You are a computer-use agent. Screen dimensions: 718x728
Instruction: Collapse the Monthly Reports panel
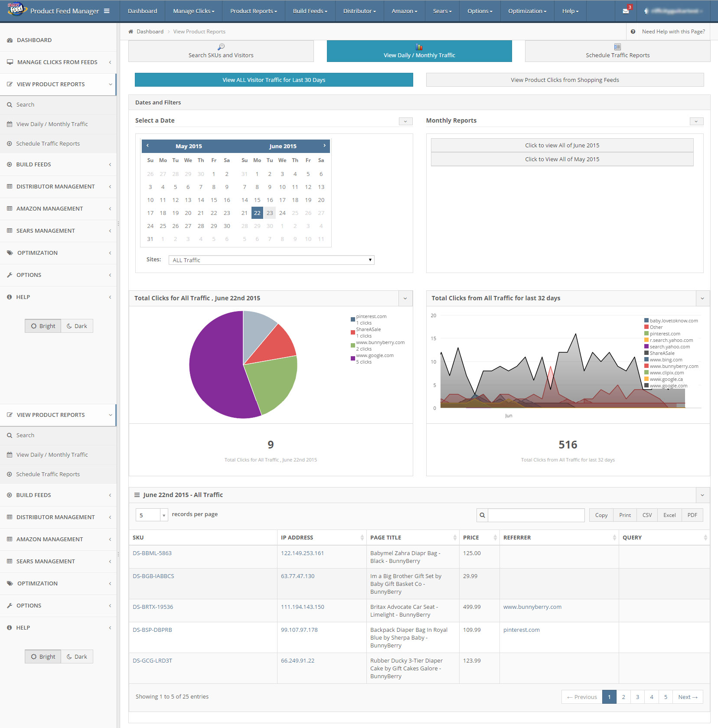click(696, 121)
